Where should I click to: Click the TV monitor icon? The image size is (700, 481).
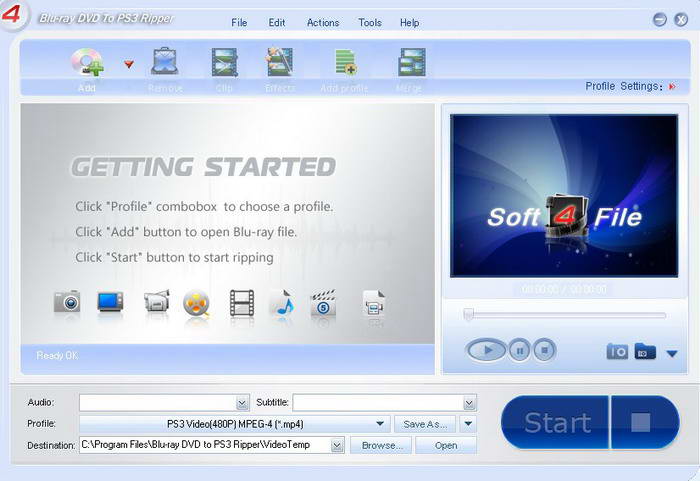pos(110,302)
